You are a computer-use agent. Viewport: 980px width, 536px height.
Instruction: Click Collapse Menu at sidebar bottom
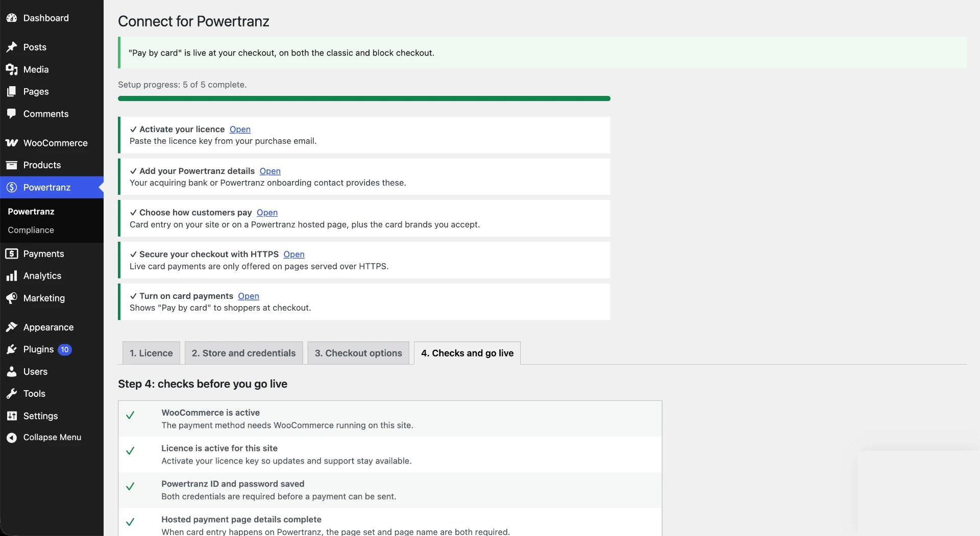point(52,438)
